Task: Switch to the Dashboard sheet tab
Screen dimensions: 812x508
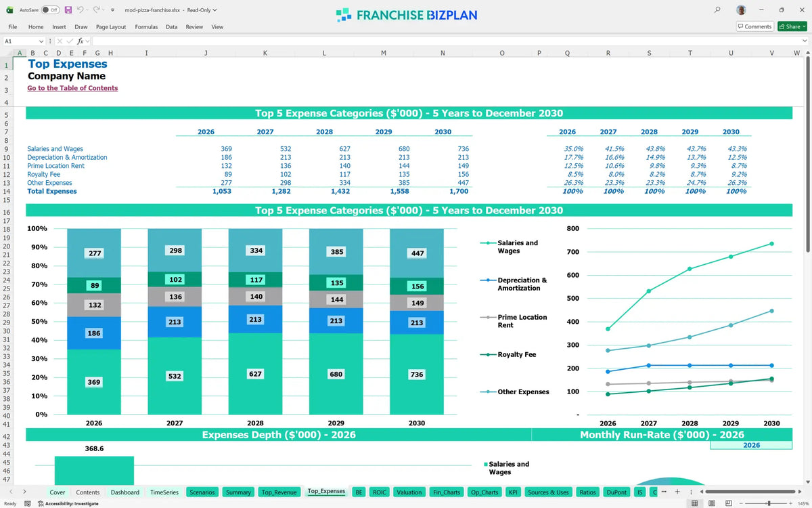Action: [125, 492]
